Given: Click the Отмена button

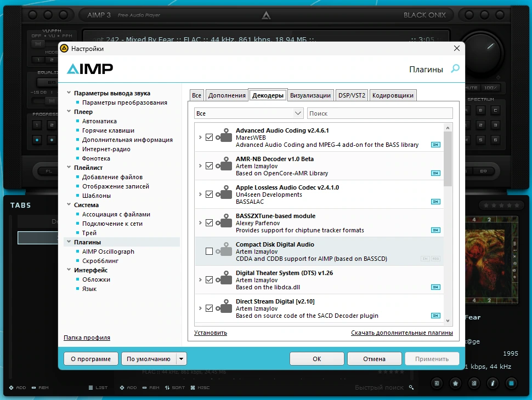Looking at the screenshot, I should tap(374, 359).
